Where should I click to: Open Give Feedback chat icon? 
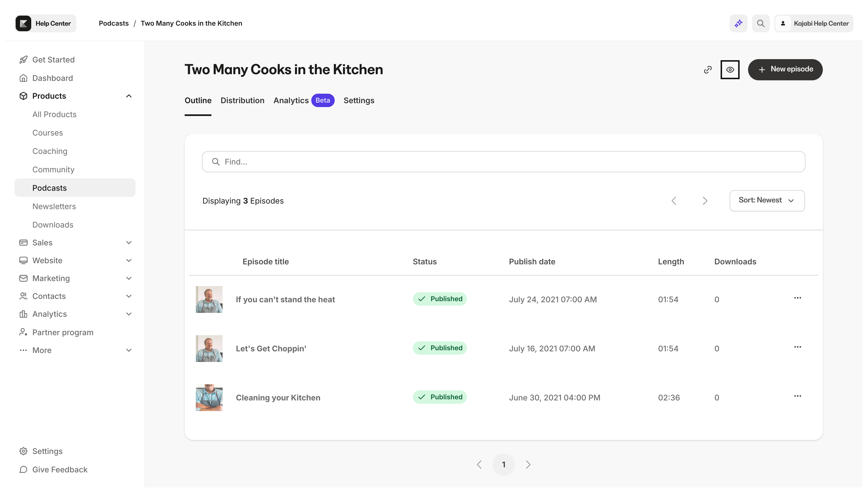(23, 470)
